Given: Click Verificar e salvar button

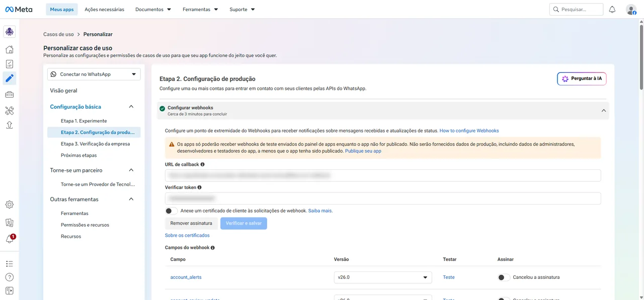Looking at the screenshot, I should 244,224.
